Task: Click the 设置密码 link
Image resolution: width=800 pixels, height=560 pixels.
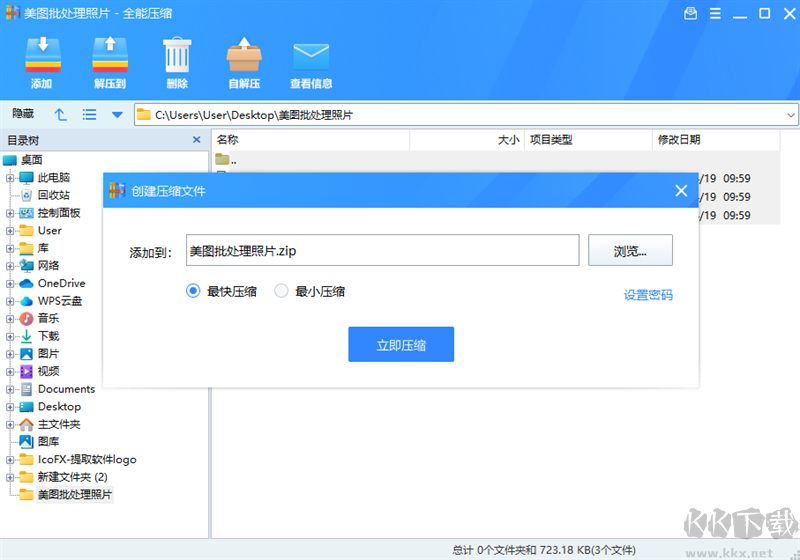Action: click(x=648, y=295)
